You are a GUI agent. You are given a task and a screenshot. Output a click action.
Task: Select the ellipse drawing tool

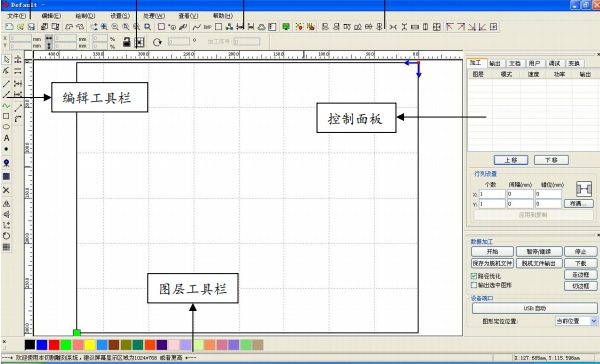click(6, 127)
